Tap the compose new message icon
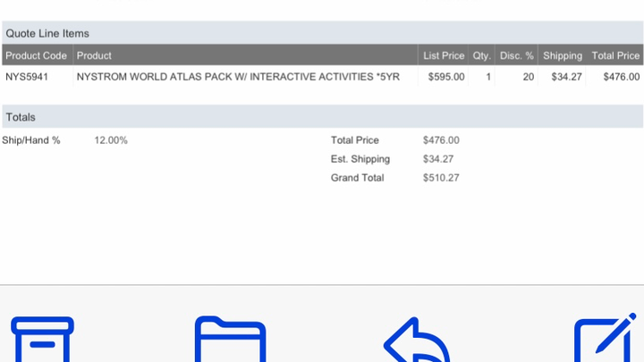 (606, 340)
